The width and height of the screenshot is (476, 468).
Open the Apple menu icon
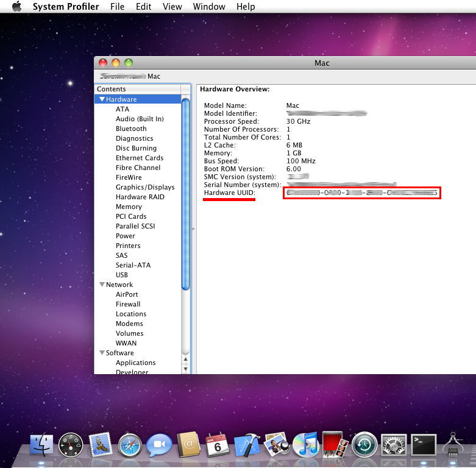(16, 6)
